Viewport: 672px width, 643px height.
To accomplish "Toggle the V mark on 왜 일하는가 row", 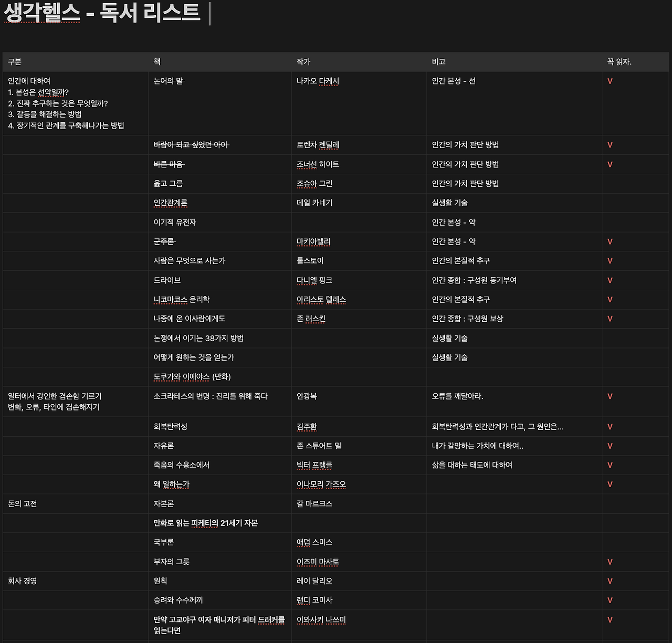I will 610,484.
